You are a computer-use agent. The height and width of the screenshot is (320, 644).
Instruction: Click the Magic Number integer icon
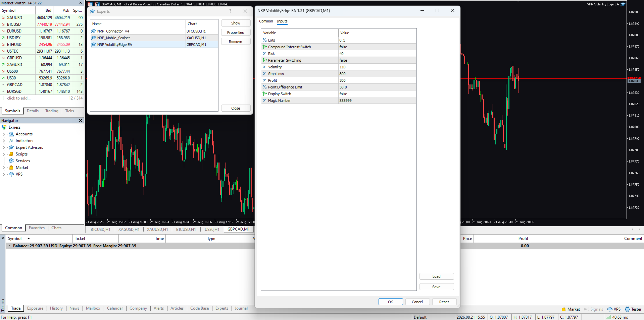pos(264,101)
